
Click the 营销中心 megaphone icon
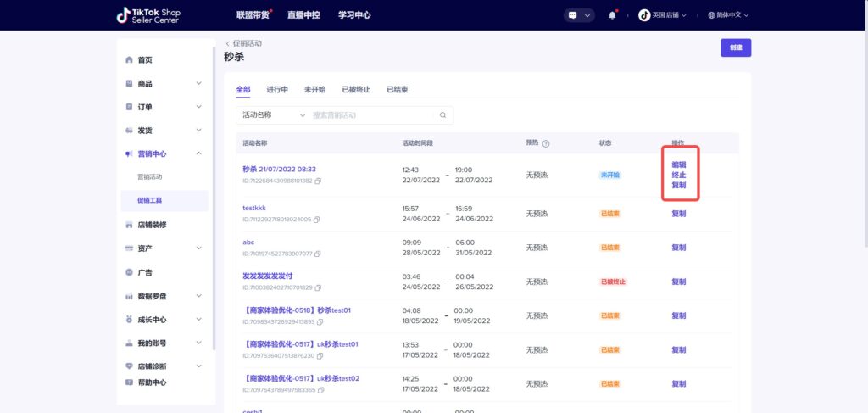[x=129, y=153]
